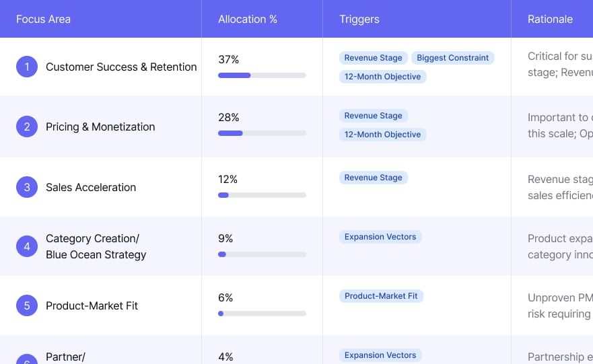Select the Rationale column header
The height and width of the screenshot is (364, 593).
click(550, 19)
